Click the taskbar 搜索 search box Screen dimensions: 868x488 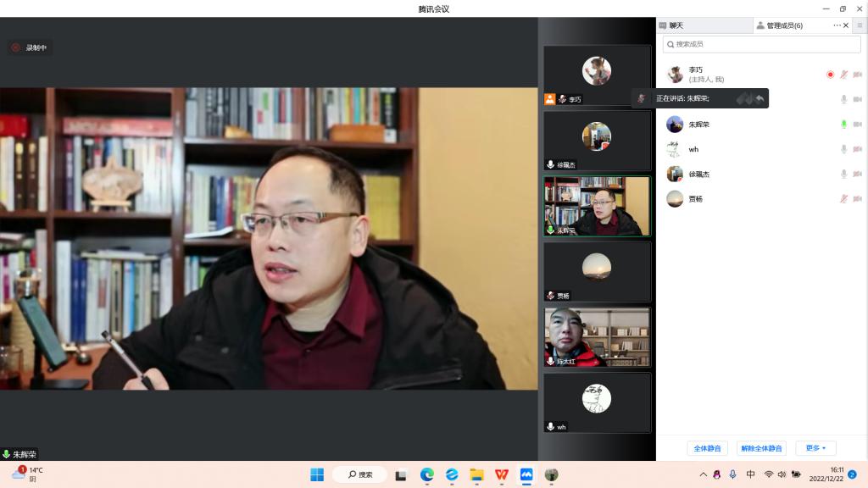coord(359,474)
